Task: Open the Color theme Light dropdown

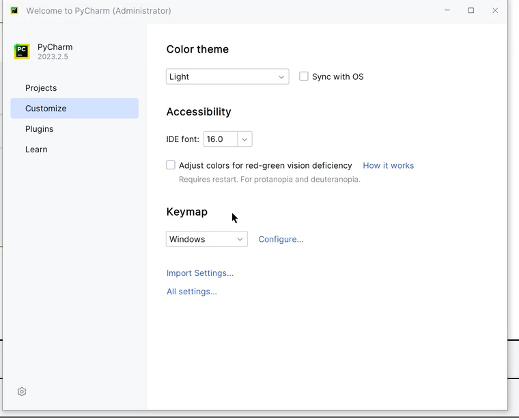Action: (x=227, y=76)
